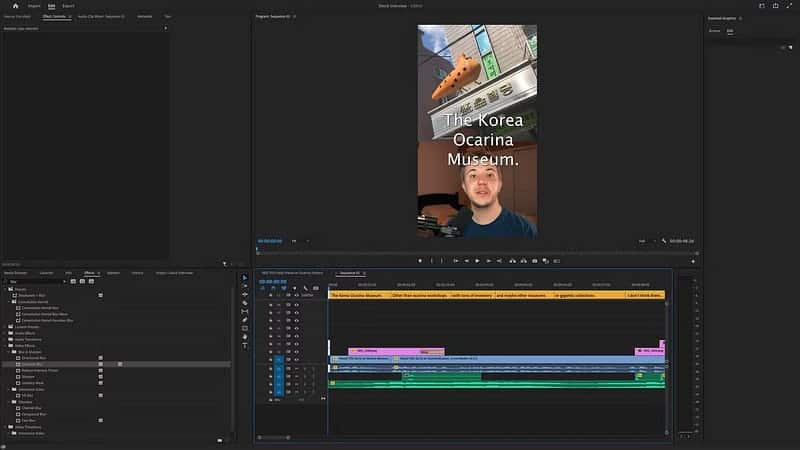This screenshot has height=450, width=800.
Task: Open the Fit zoom level dropdown
Action: 297,241
